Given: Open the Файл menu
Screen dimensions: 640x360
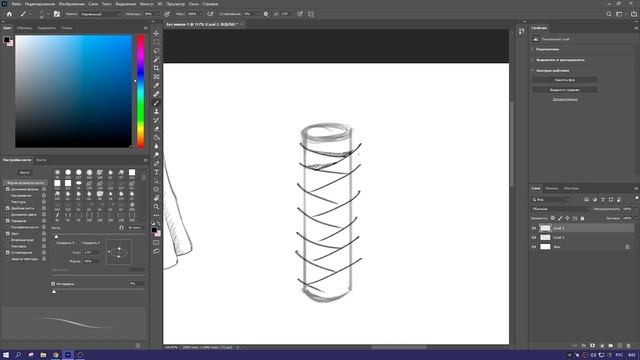Looking at the screenshot, I should [x=16, y=4].
